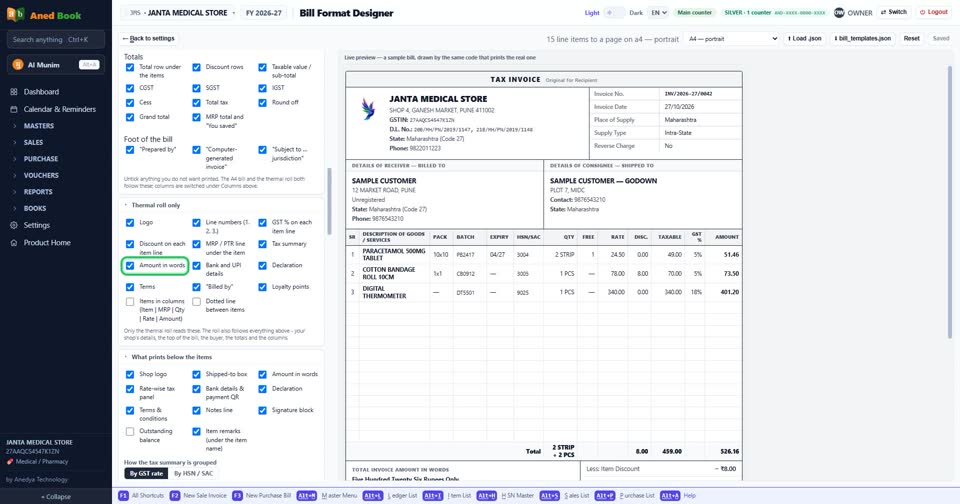Click the Medical / Pharmacy pill icon
960x504 pixels.
10,462
